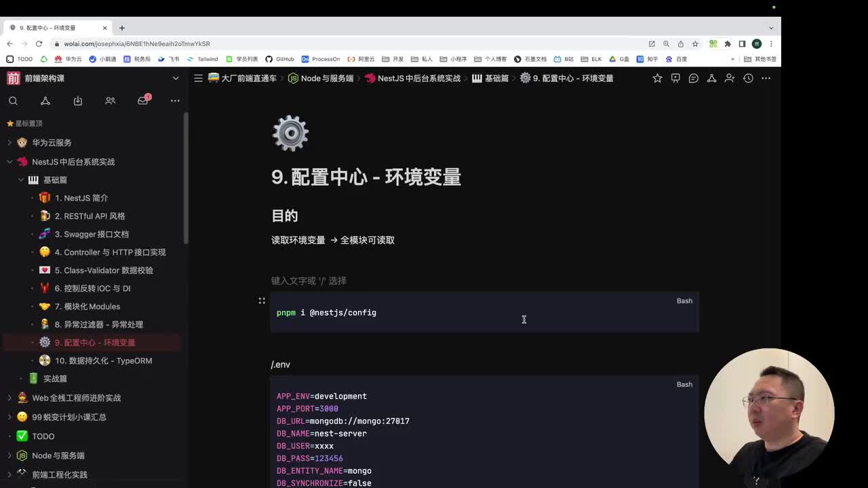Image resolution: width=868 pixels, height=488 pixels.
Task: Click the page graph icon in header
Action: pos(711,78)
